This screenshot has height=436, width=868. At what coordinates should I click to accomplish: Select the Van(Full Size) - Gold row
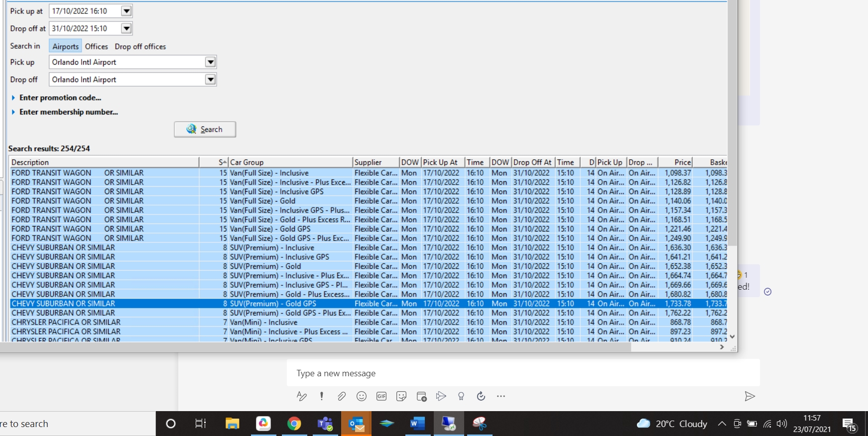[369, 201]
